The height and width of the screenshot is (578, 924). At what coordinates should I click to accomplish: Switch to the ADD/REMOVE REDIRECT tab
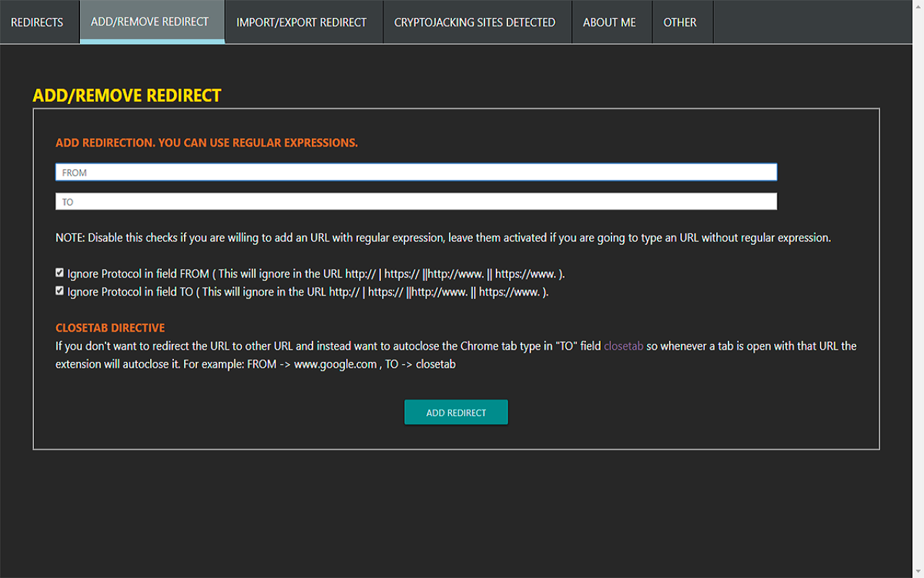(149, 22)
